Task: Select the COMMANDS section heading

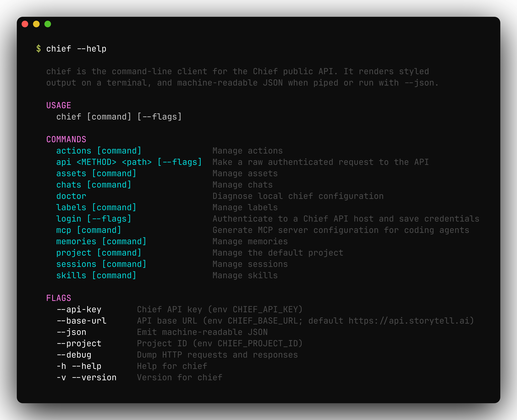Action: click(66, 139)
